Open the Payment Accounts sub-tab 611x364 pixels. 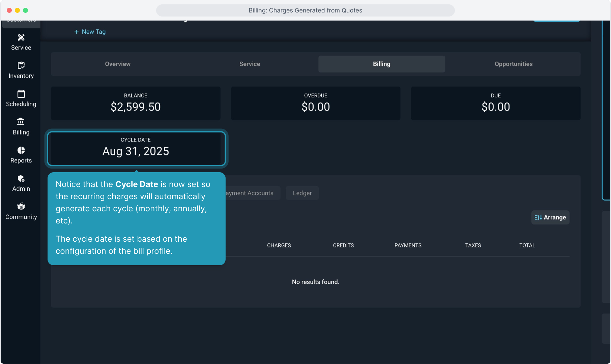point(251,193)
